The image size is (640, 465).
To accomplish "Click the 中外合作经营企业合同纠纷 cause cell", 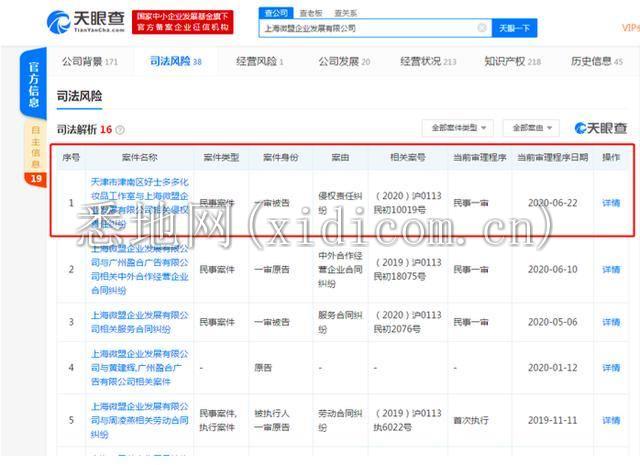I will pyautogui.click(x=340, y=269).
